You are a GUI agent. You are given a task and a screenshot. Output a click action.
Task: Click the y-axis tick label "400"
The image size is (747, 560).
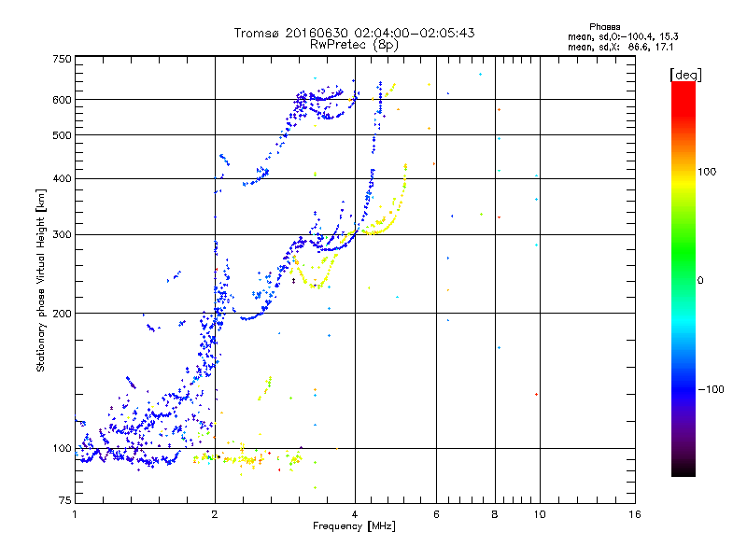[x=62, y=178]
